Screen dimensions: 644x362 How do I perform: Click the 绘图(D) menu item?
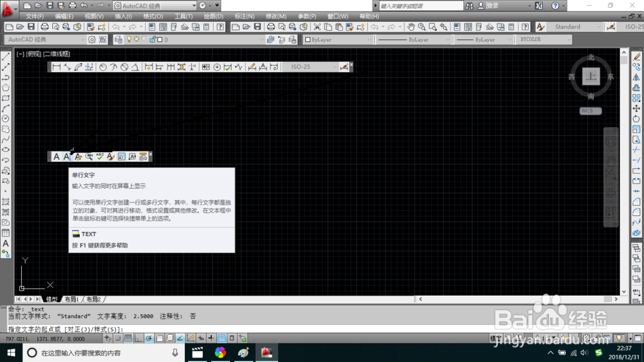click(x=214, y=17)
